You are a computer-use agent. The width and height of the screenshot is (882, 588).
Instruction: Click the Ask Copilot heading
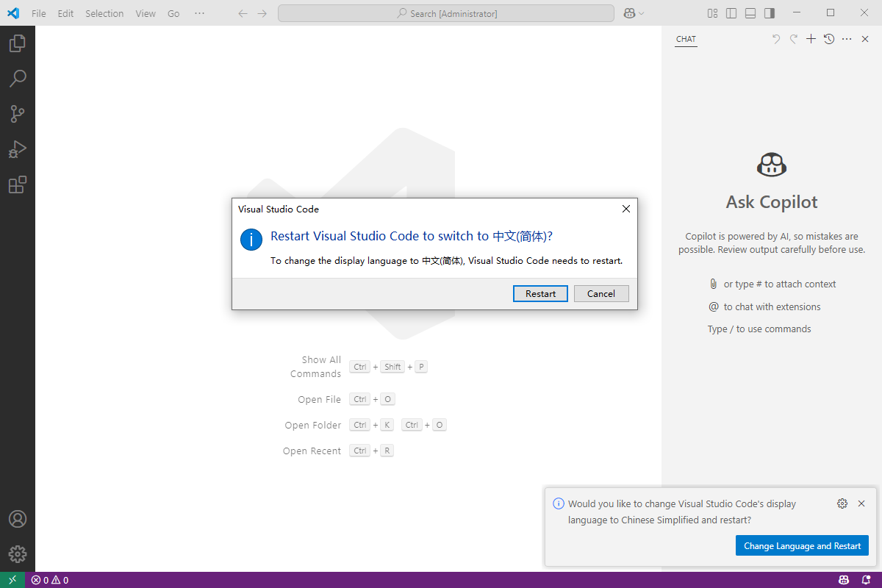[x=772, y=202]
